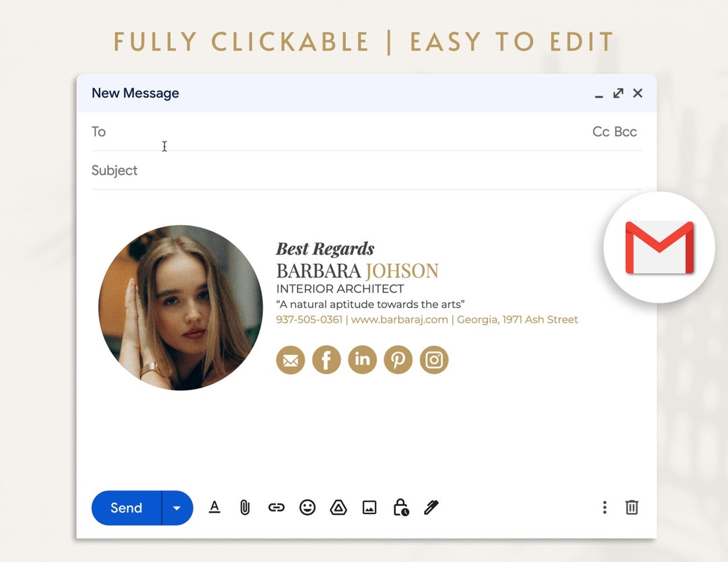
Task: Open the emoji picker
Action: coord(308,507)
